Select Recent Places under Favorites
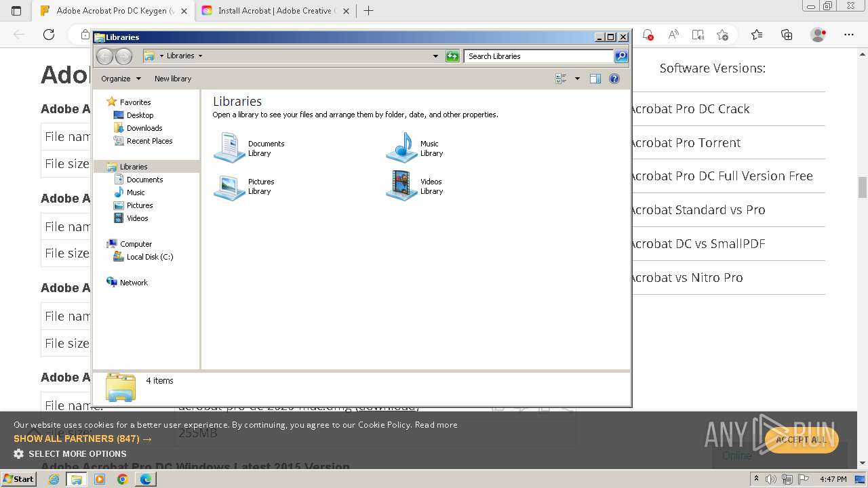Viewport: 868px width, 488px height. coord(149,141)
